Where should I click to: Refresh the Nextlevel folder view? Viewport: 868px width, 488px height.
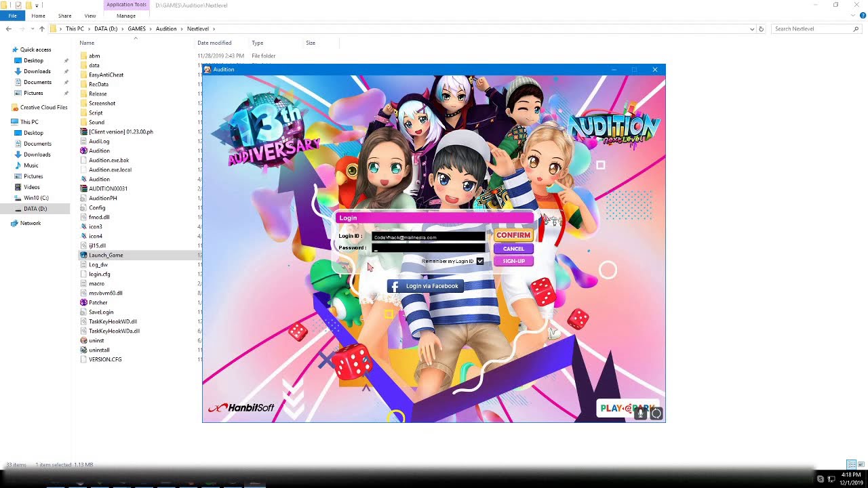pyautogui.click(x=761, y=29)
